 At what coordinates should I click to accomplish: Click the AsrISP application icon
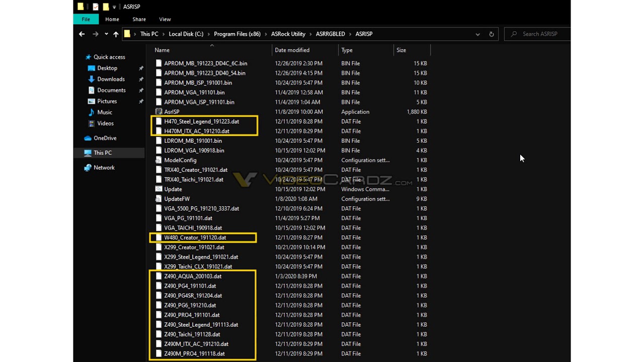(159, 112)
